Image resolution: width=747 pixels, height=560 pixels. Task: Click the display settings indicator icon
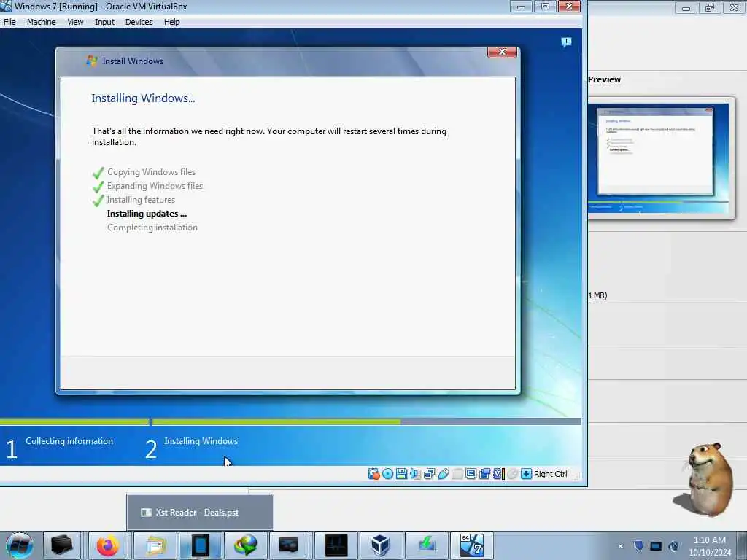pyautogui.click(x=471, y=474)
